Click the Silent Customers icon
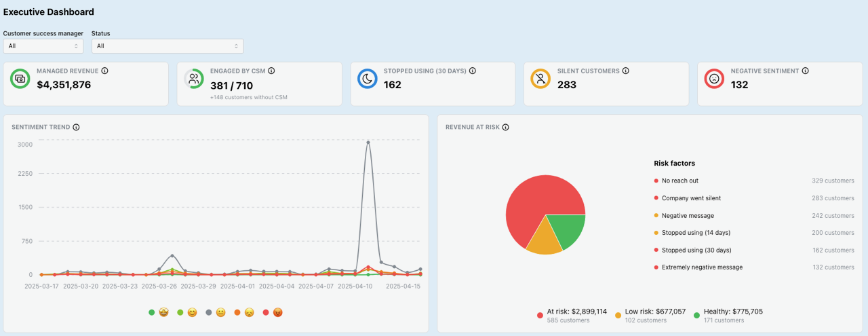The width and height of the screenshot is (868, 336). pyautogui.click(x=540, y=79)
